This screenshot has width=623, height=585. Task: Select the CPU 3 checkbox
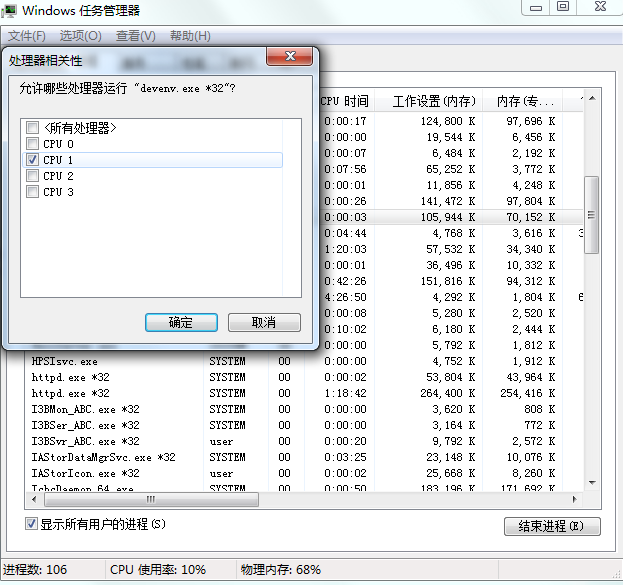point(33,192)
